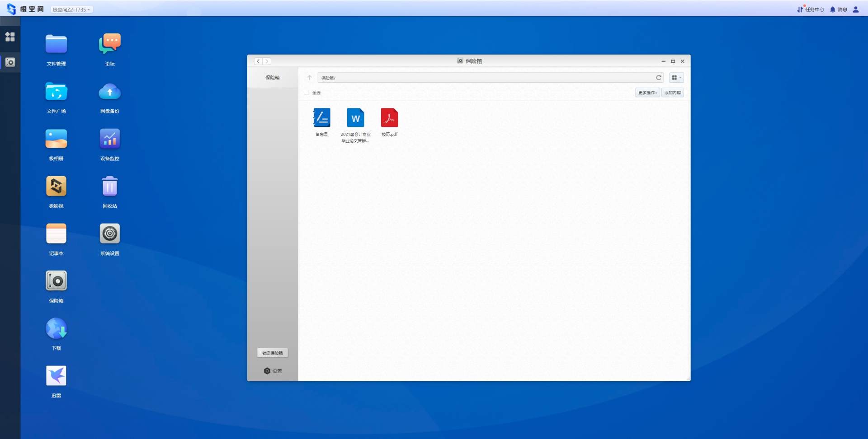Screen dimensions: 868x439
Task: Go back in the 保险箱 window
Action: (258, 61)
